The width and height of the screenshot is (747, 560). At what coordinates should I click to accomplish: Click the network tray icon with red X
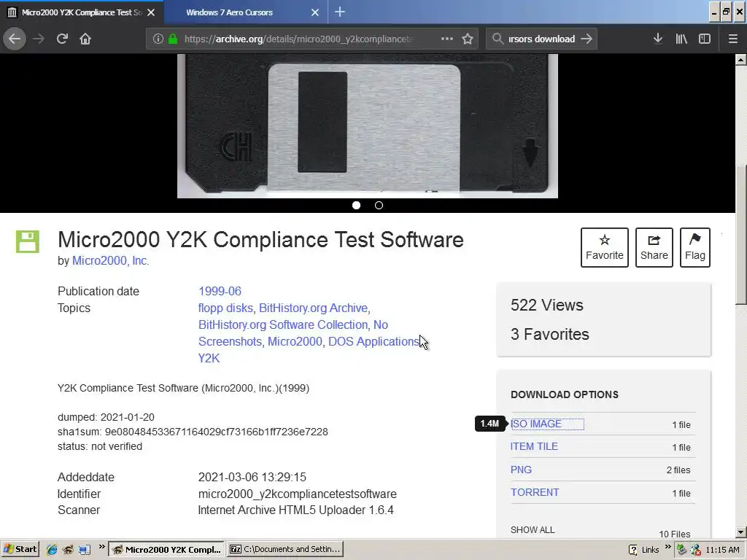click(695, 550)
